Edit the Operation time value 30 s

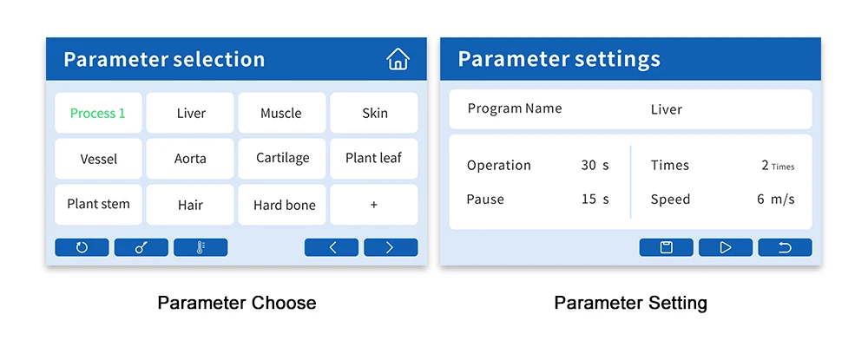(595, 165)
